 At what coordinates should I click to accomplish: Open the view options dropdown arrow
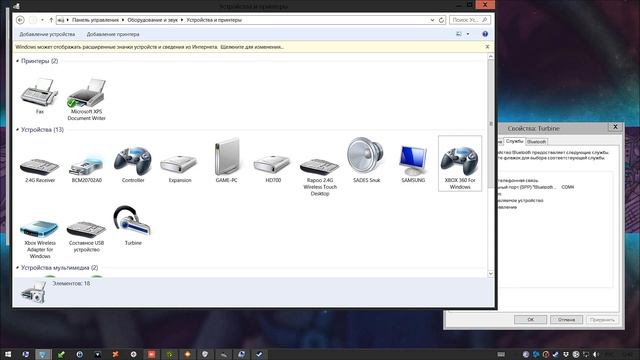(468, 34)
